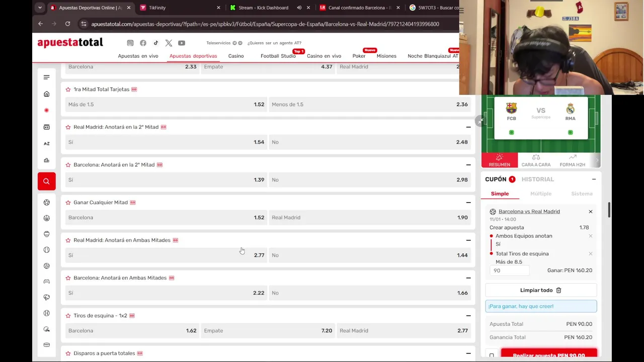Remove 'Total Tiros de esquina' selection from coupon

(591, 254)
